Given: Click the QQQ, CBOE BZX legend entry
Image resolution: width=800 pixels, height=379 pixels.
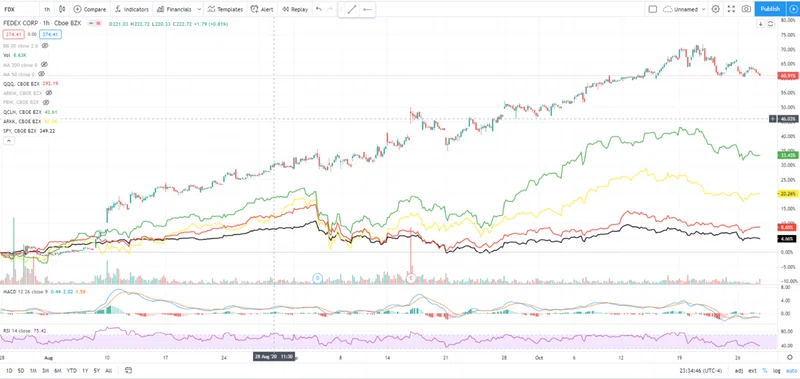Looking at the screenshot, I should point(30,83).
